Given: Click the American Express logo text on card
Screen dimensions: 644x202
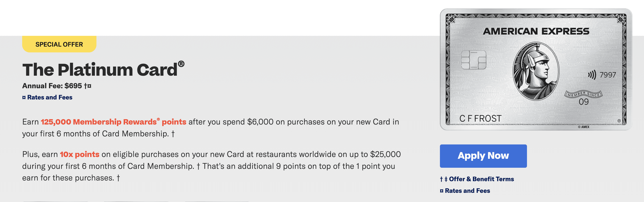Looking at the screenshot, I should point(536,31).
